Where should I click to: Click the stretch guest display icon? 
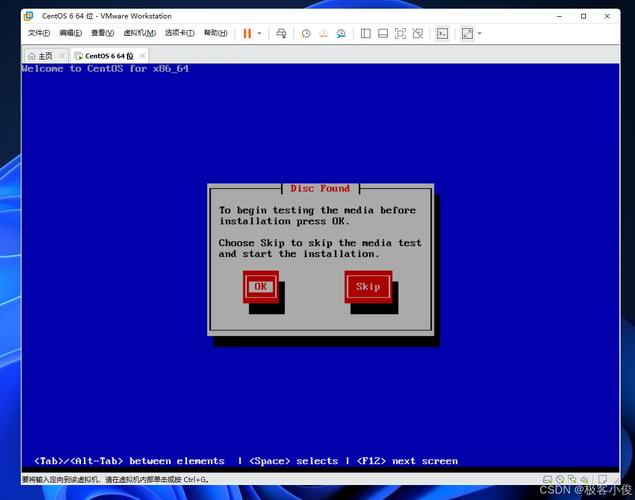(467, 34)
